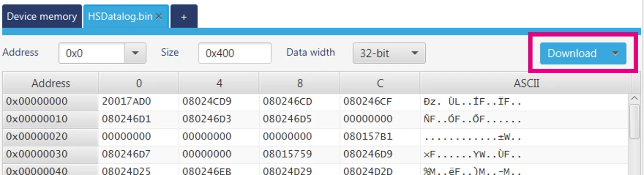Click the cell value 08015759
Viewport: 644px width, 175px height.
(288, 154)
